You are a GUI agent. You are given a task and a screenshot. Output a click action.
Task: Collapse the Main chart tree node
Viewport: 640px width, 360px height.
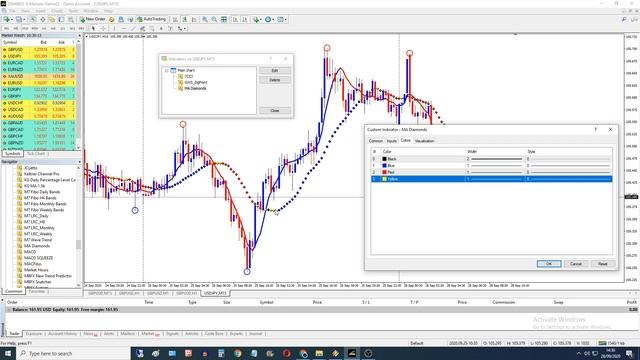(x=167, y=70)
